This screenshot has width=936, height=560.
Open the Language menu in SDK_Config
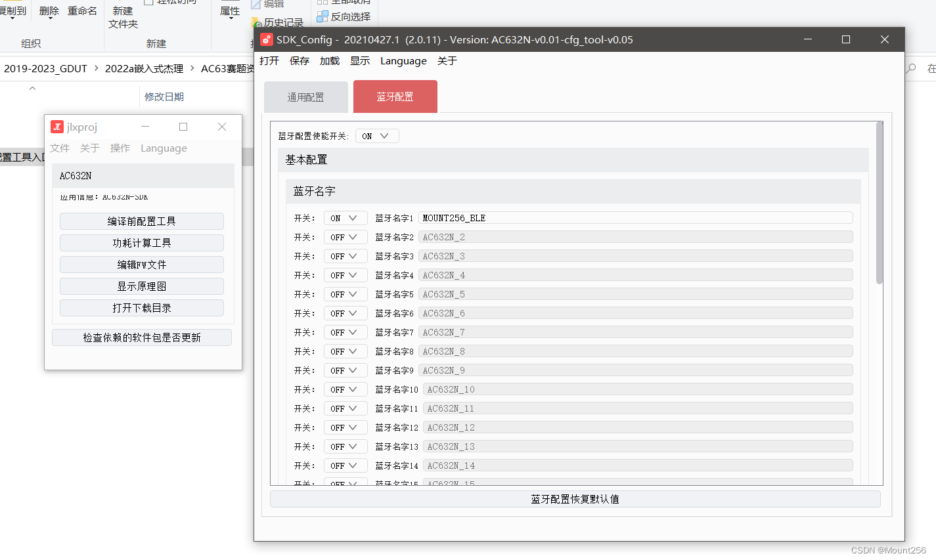pyautogui.click(x=403, y=61)
